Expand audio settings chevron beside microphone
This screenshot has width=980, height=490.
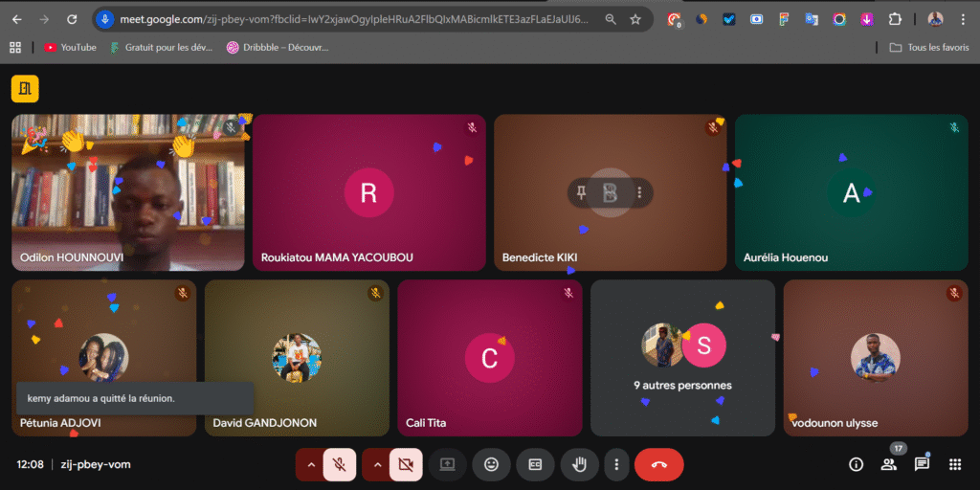click(x=309, y=464)
